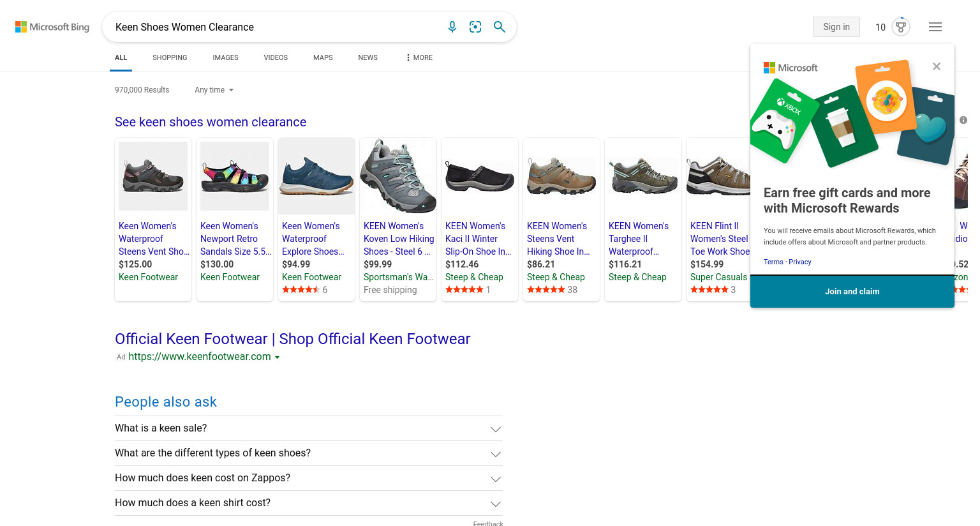Click the 970,000 Results count

click(x=142, y=90)
